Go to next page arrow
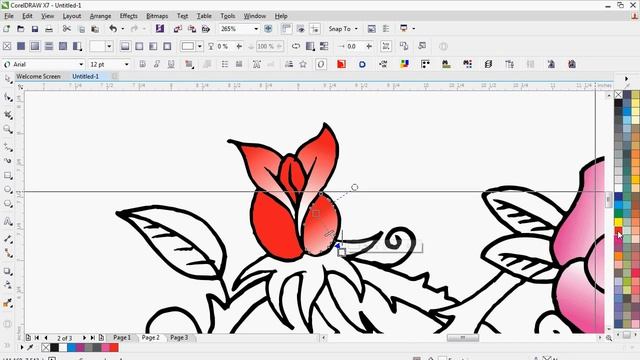640x360 pixels. click(84, 338)
